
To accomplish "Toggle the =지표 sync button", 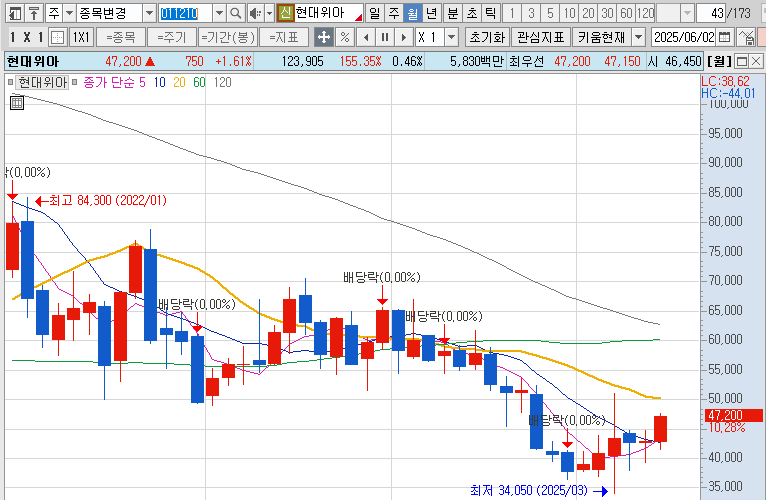I will tap(284, 37).
